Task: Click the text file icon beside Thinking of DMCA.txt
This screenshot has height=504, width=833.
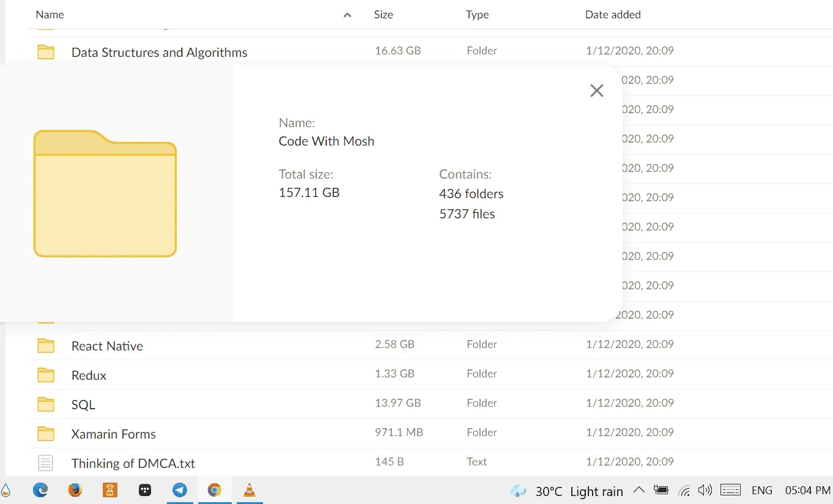Action: coord(46,463)
